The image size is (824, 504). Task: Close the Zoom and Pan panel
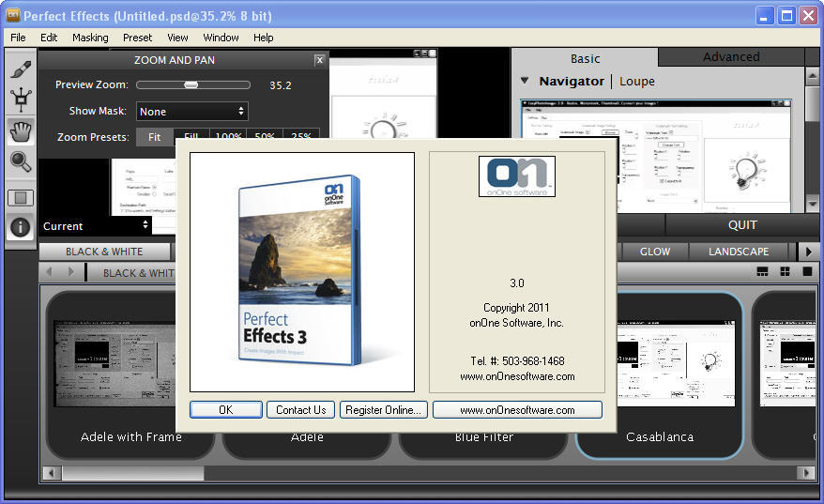319,60
